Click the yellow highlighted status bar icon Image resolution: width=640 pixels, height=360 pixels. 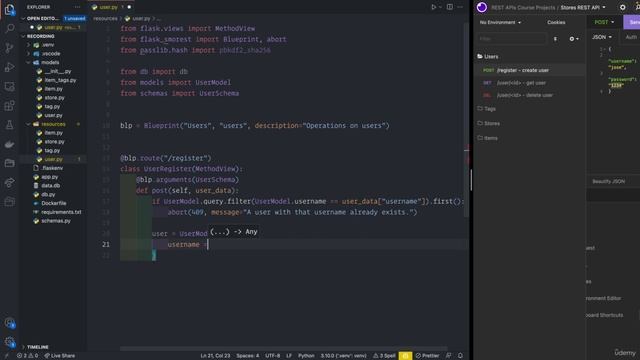405,356
